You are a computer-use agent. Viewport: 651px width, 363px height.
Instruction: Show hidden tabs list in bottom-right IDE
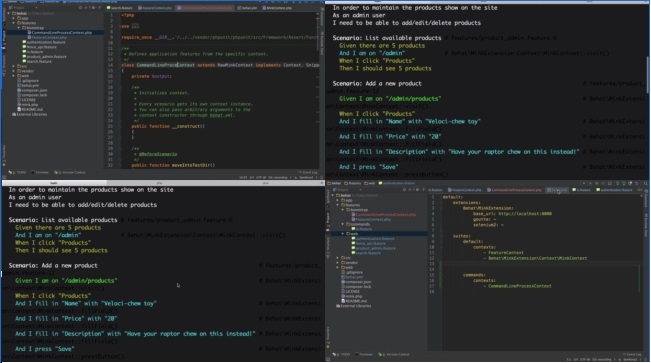639,190
